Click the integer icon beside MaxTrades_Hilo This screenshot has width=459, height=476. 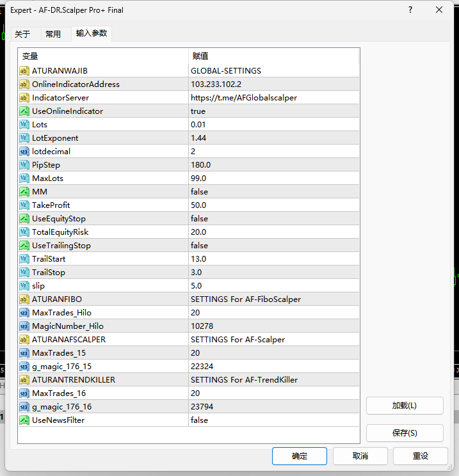[24, 313]
